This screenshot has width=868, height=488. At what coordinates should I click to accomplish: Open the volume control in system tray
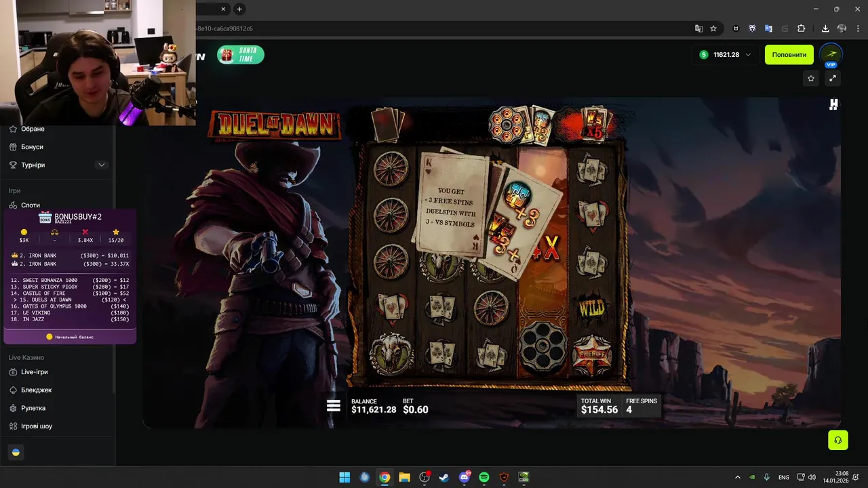(812, 477)
